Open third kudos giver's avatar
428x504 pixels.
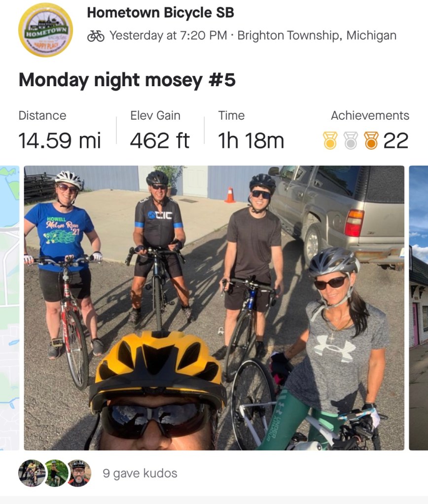tap(79, 473)
